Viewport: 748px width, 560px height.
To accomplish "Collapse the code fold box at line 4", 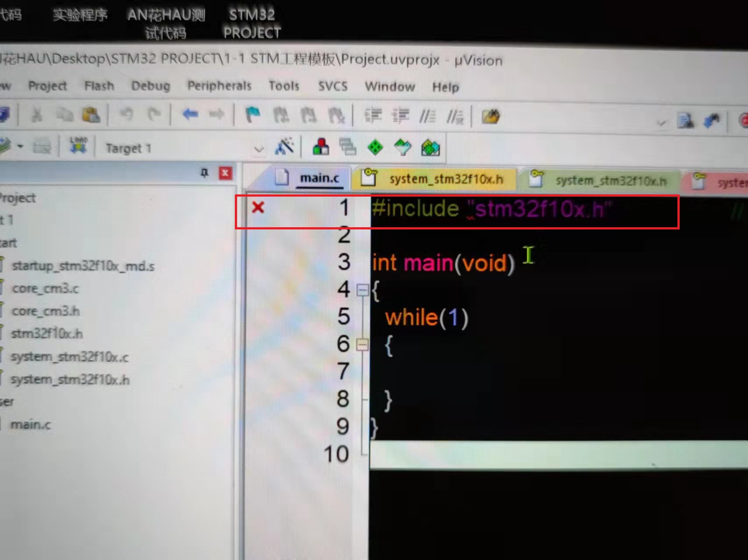I will point(362,290).
